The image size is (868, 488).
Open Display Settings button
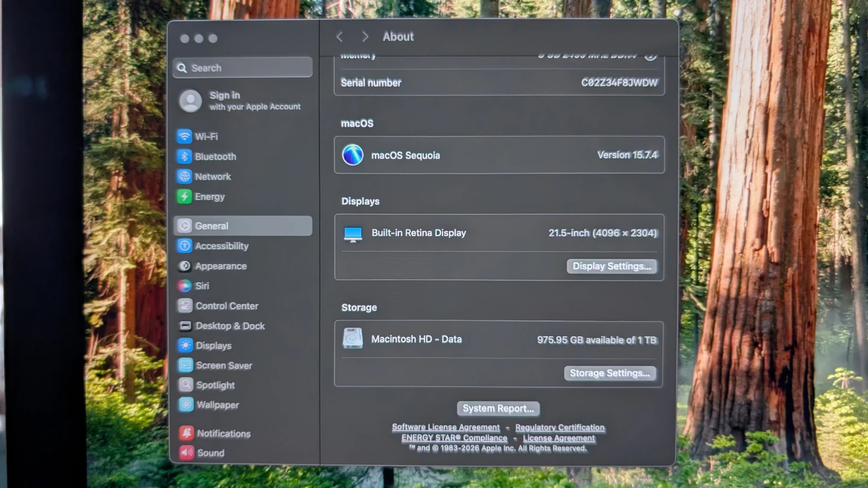pos(612,266)
